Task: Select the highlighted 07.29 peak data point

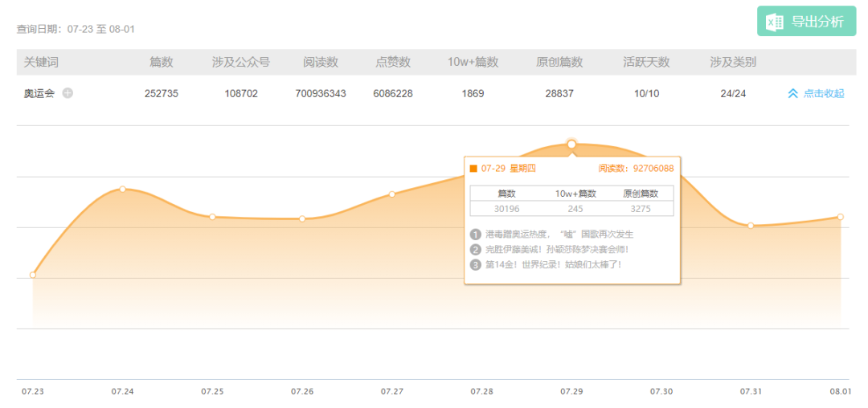Action: pos(572,145)
